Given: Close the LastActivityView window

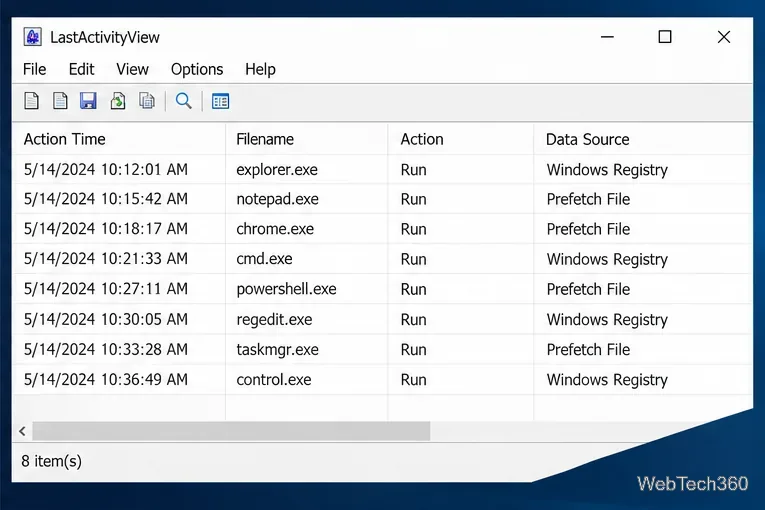Looking at the screenshot, I should [x=724, y=37].
